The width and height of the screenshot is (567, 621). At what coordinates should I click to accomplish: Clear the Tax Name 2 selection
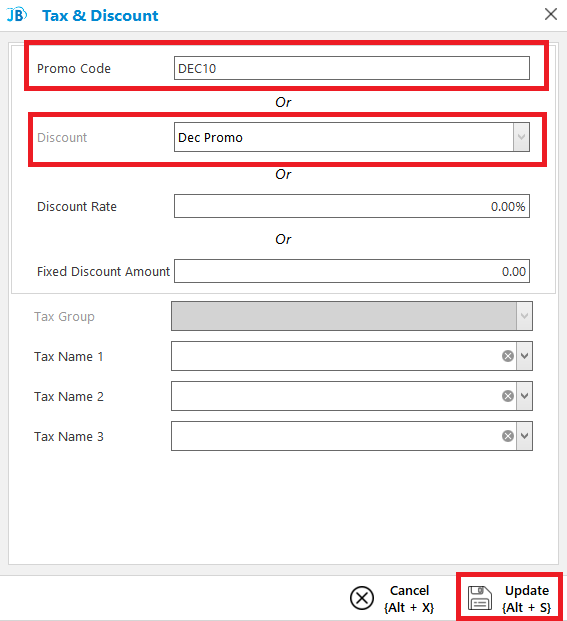[508, 396]
